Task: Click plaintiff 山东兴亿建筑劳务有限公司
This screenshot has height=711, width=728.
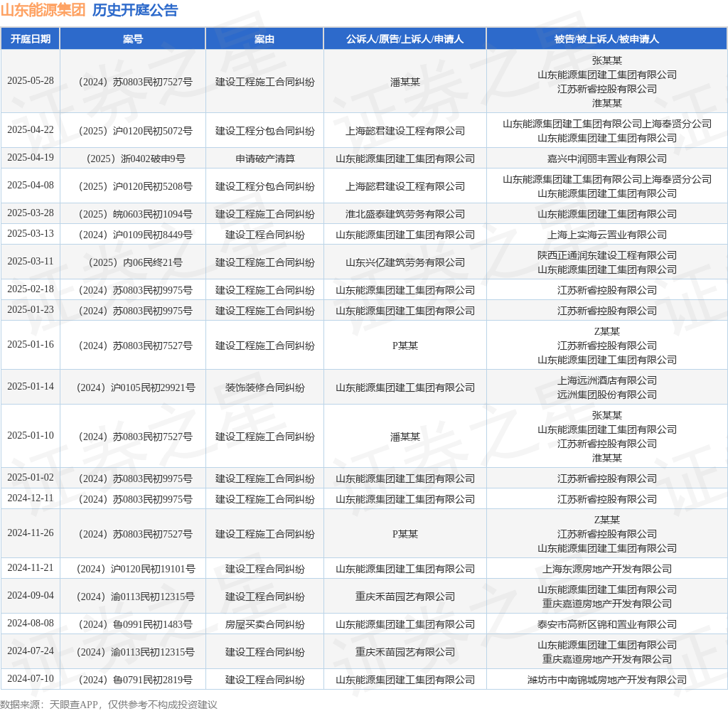Action: (405, 263)
